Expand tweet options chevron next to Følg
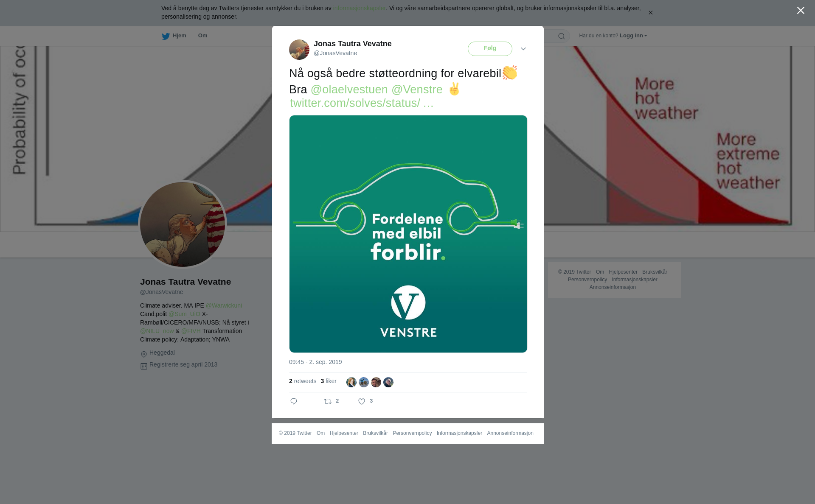The image size is (815, 504). click(523, 49)
